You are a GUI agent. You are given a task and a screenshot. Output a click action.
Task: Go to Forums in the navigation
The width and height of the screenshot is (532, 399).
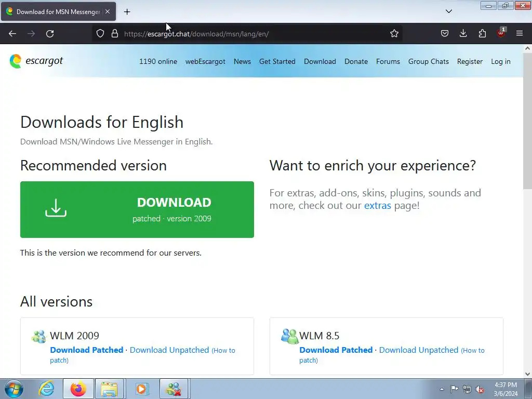(x=388, y=61)
